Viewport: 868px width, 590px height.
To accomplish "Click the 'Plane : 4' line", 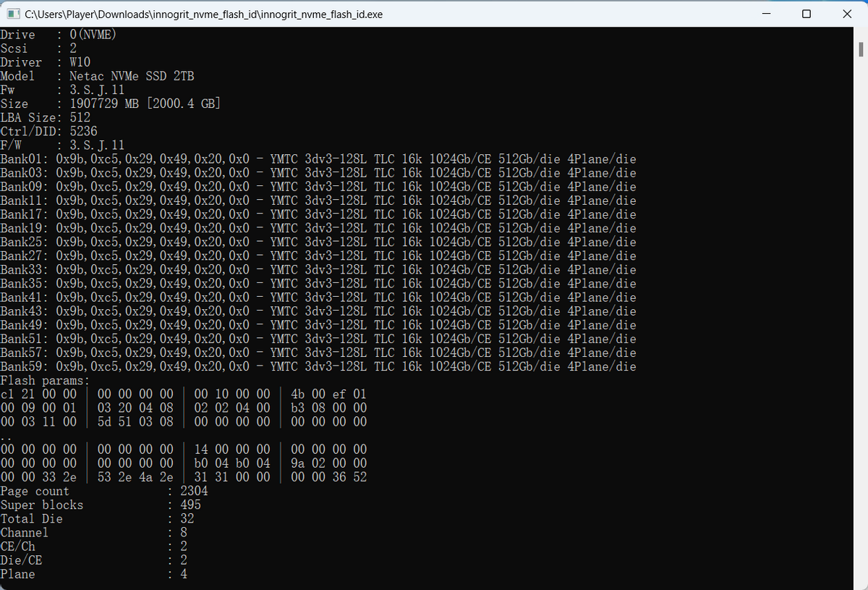I will pyautogui.click(x=94, y=573).
